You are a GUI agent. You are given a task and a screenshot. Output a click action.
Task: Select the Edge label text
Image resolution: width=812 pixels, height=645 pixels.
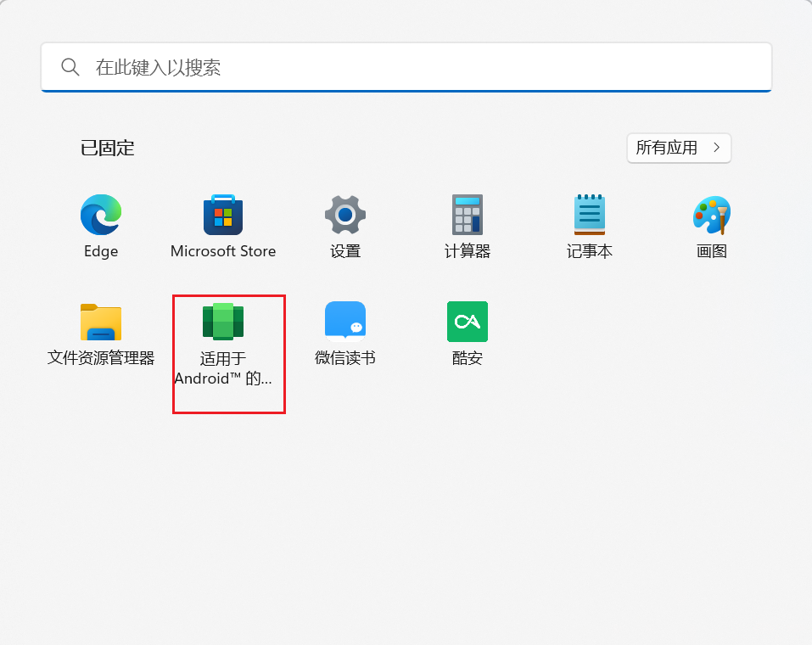coord(100,251)
